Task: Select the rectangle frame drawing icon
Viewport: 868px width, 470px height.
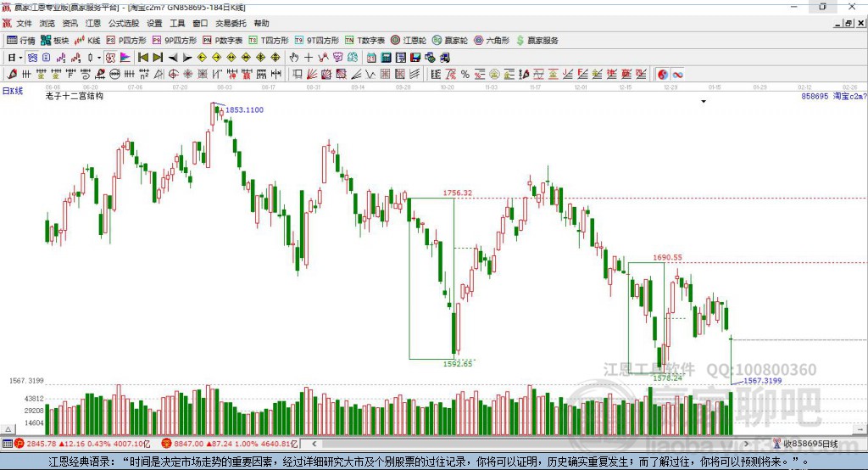Action: 298,75
